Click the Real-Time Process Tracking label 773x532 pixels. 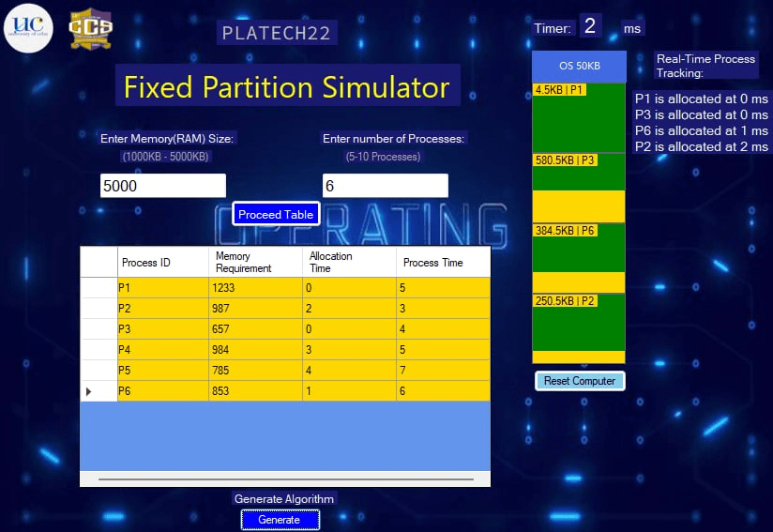click(x=706, y=66)
